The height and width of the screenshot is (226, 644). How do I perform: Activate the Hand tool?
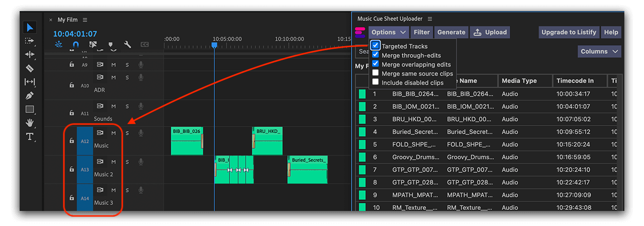click(x=30, y=123)
